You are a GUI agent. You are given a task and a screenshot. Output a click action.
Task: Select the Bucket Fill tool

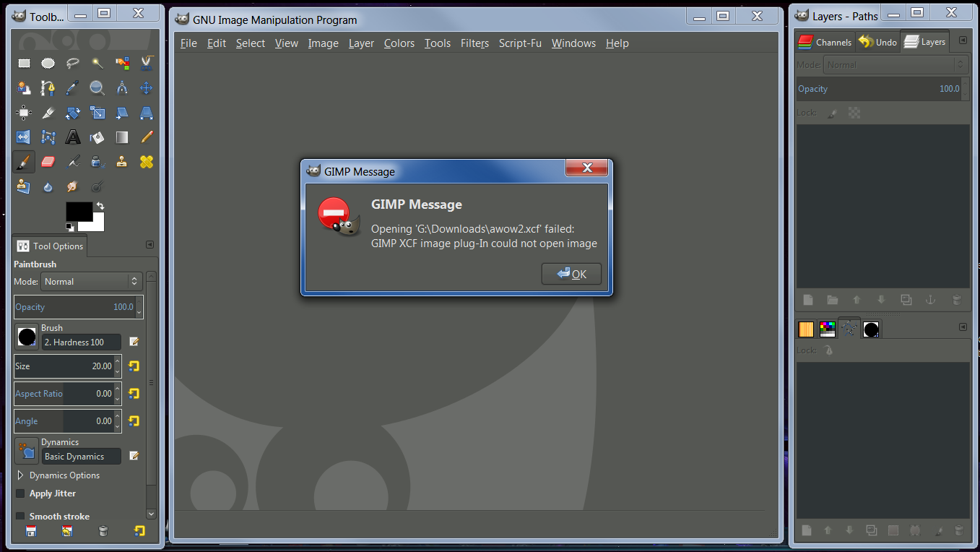pos(97,137)
